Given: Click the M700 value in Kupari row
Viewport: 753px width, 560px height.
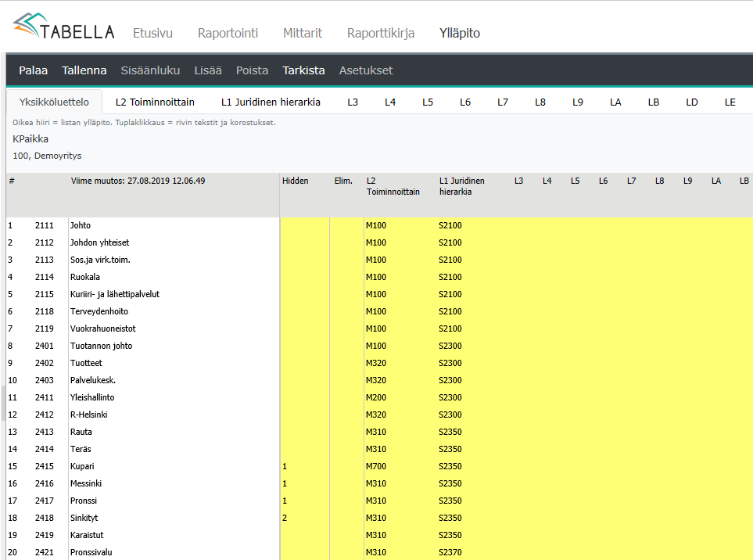Looking at the screenshot, I should [x=377, y=466].
